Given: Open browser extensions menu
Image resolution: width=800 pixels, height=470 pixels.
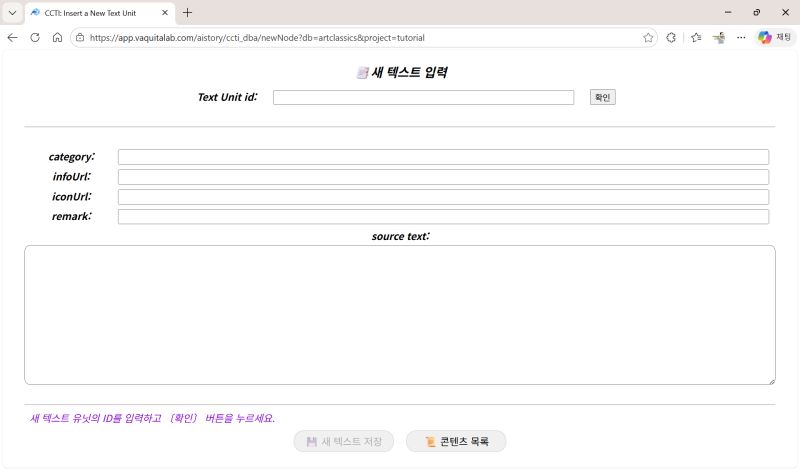Looking at the screenshot, I should point(671,37).
